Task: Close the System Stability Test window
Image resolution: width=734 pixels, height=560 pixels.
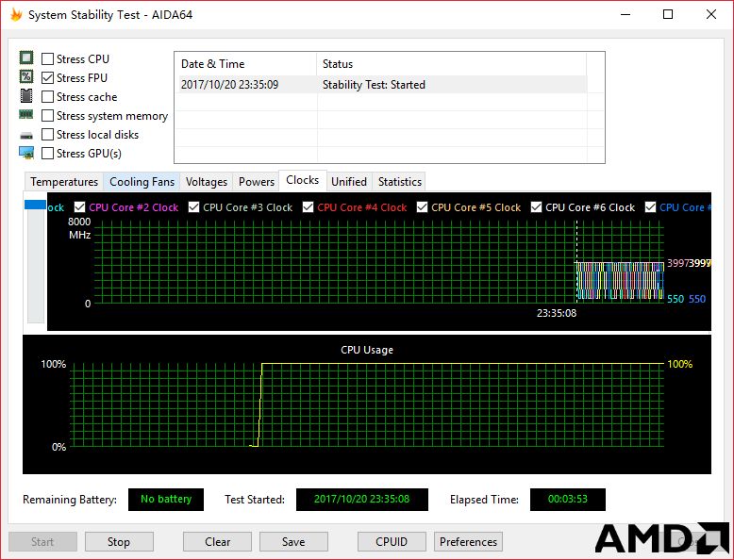Action: (x=711, y=14)
